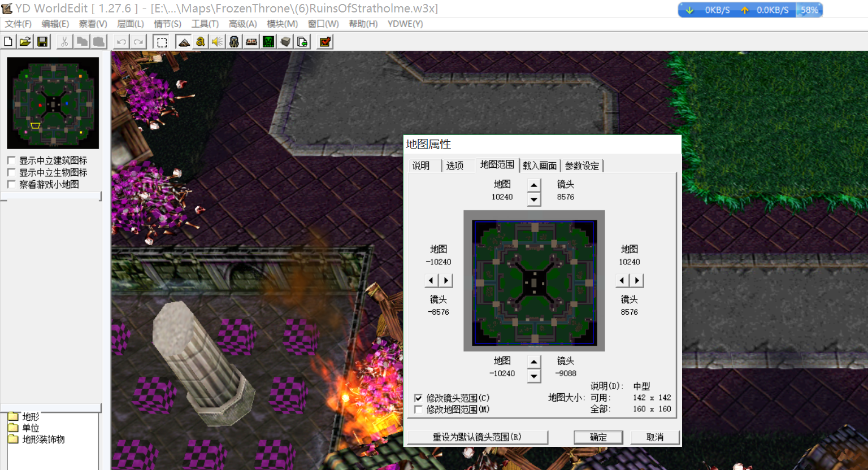This screenshot has height=470, width=868.
Task: Create a new map with the blank page icon
Action: [x=8, y=42]
